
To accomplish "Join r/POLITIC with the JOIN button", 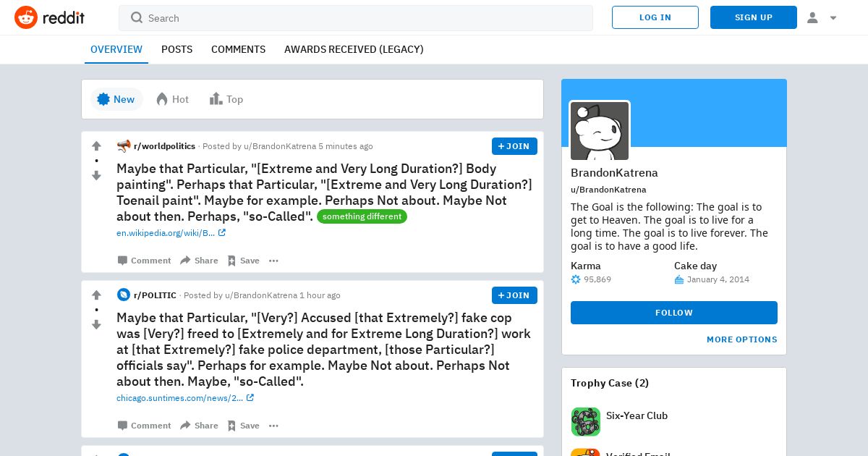I will (x=514, y=295).
